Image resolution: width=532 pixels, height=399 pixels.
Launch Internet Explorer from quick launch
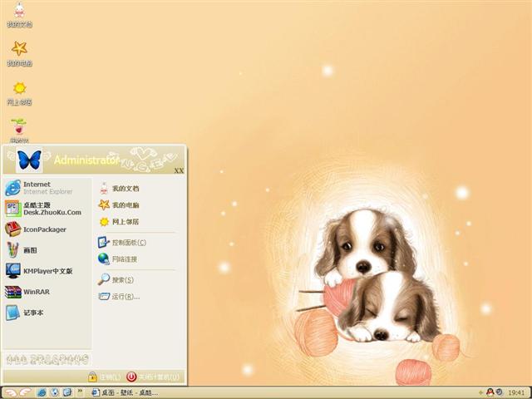42,392
